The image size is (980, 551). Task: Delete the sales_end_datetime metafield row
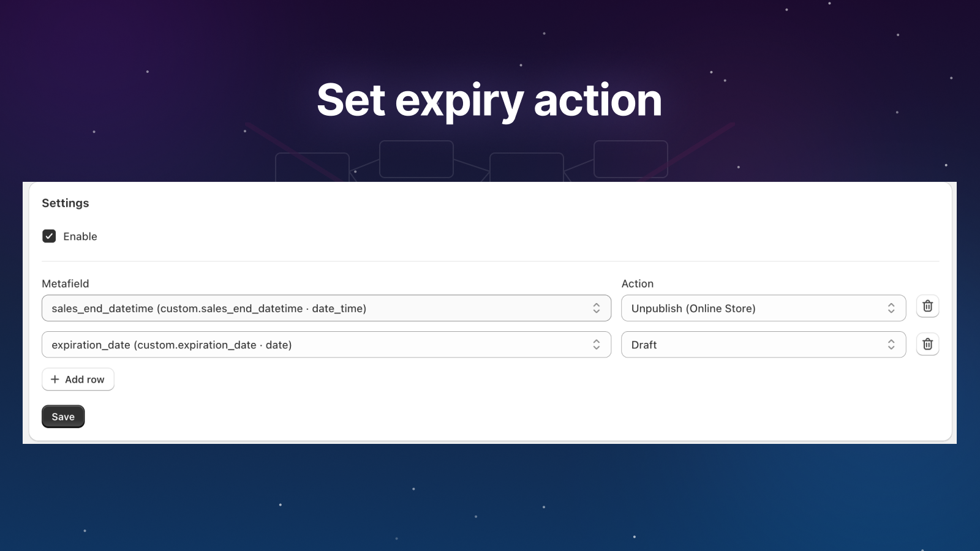coord(927,306)
